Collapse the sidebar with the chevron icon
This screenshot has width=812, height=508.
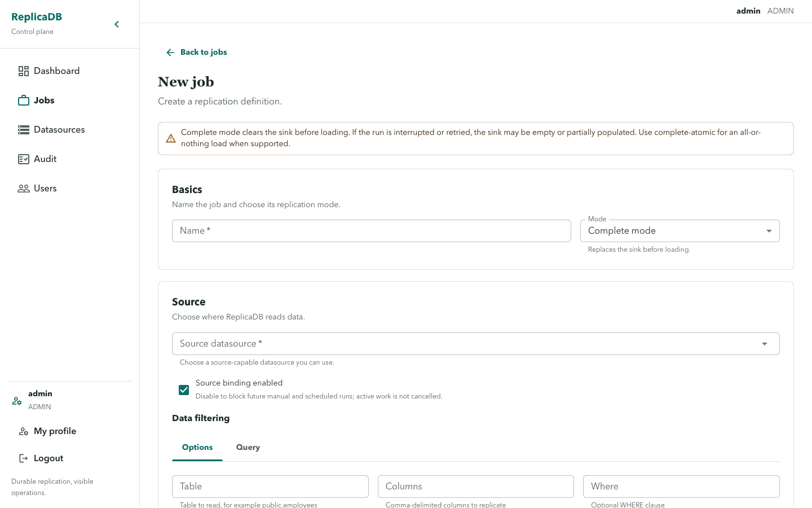117,24
